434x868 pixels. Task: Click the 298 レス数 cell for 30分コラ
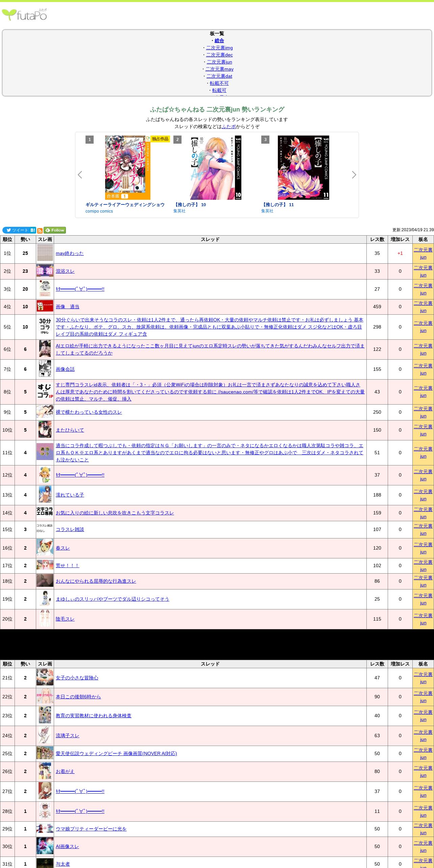(x=377, y=327)
